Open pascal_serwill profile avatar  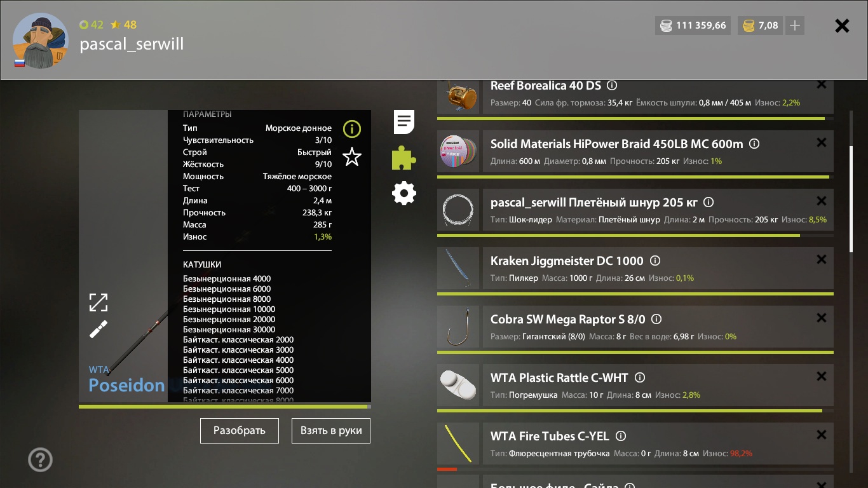[x=41, y=40]
